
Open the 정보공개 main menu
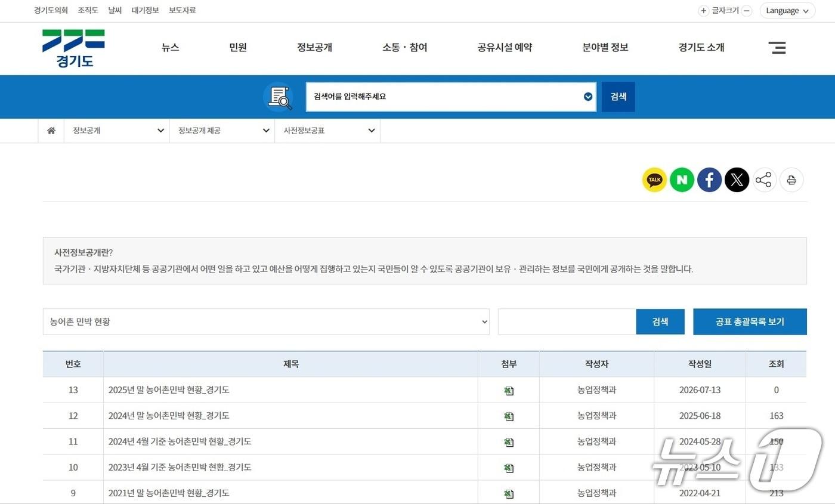tap(314, 48)
